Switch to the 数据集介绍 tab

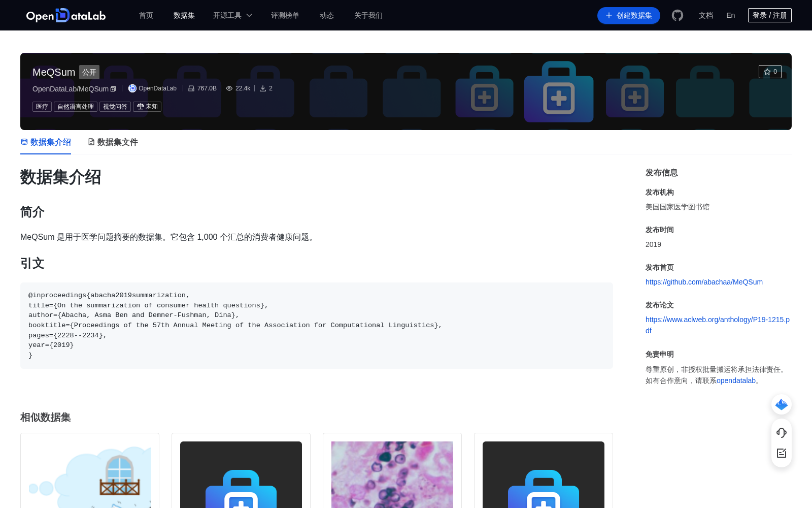coord(46,142)
